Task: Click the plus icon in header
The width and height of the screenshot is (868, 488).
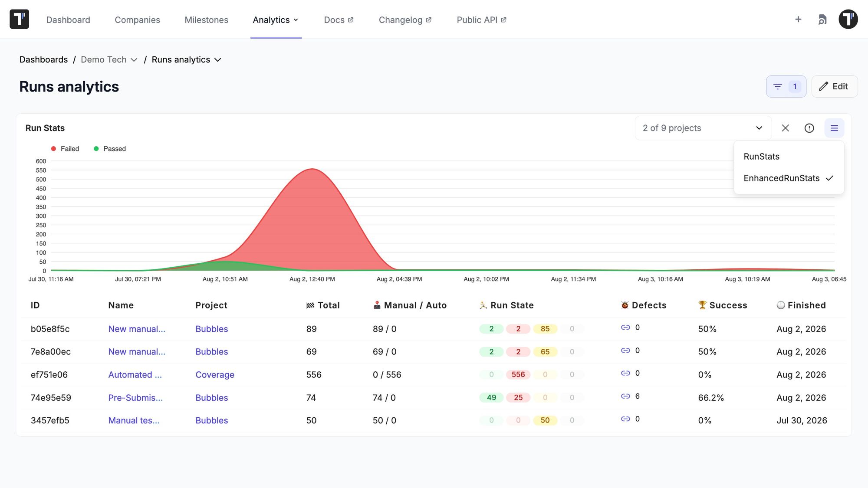Action: click(798, 19)
